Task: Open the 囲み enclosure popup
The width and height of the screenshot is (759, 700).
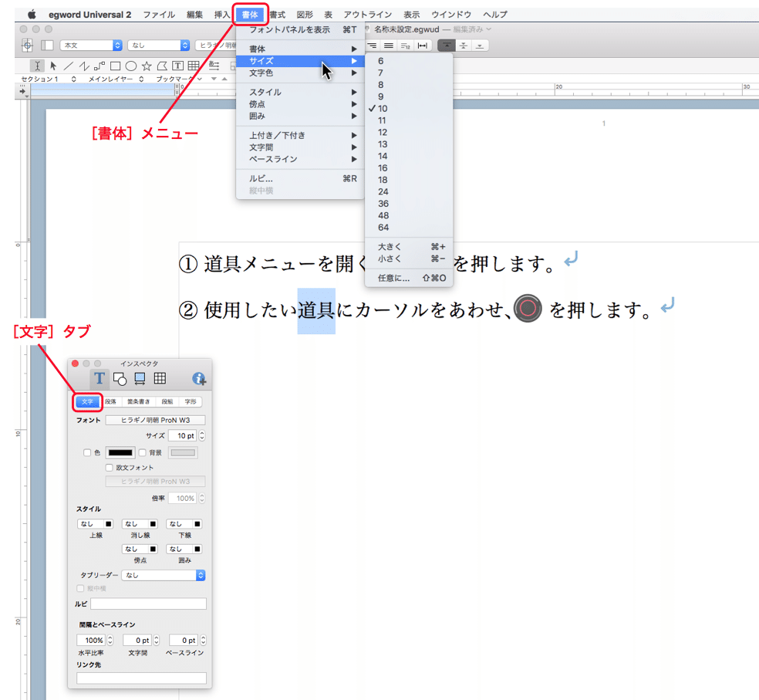Action: [x=184, y=549]
